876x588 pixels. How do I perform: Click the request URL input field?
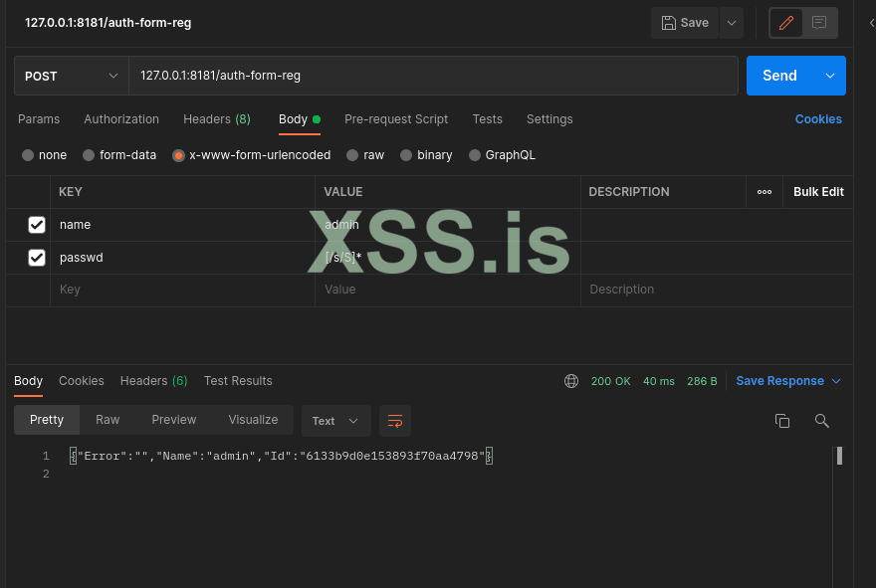(x=433, y=76)
